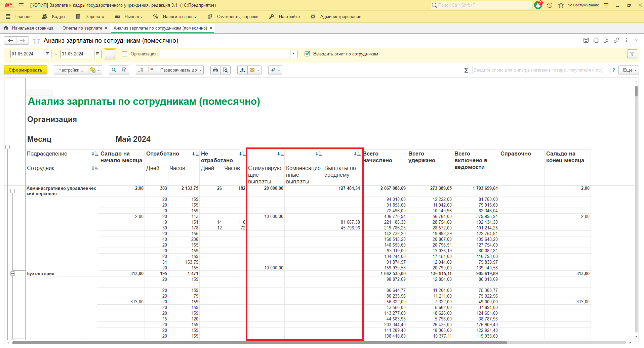Open report variants dropdown beside Настройки
Image resolution: width=644 pixels, height=348 pixels.
click(95, 70)
